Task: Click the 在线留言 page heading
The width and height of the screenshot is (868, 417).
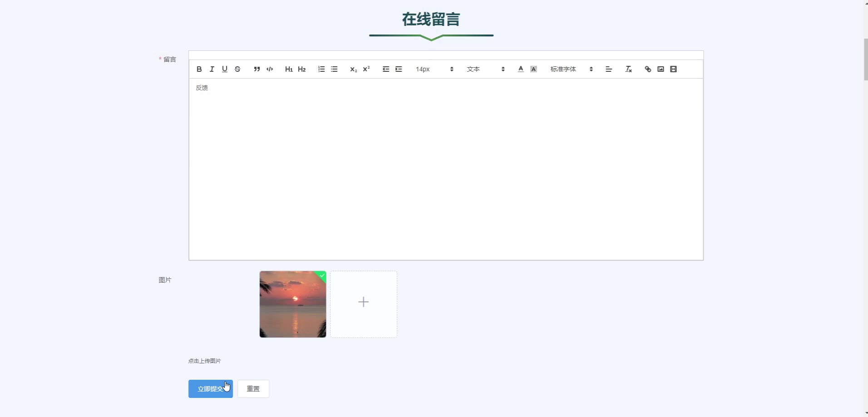Action: (431, 19)
